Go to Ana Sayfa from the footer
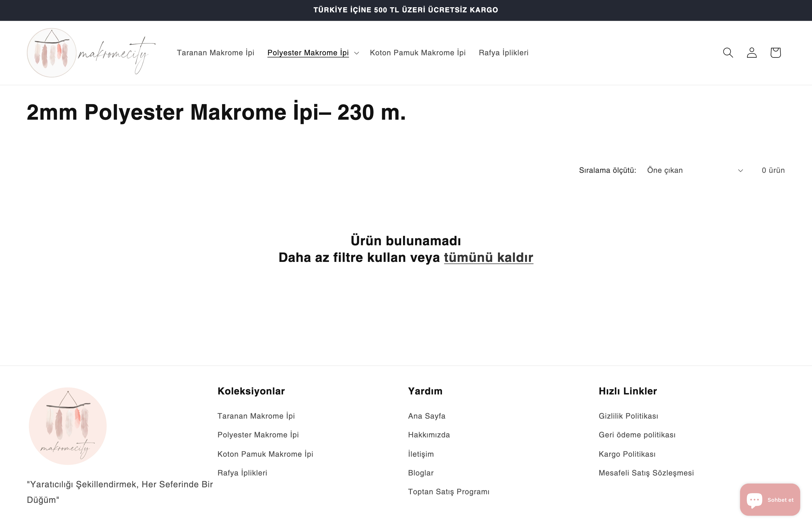Viewport: 812px width, 527px height. [426, 416]
